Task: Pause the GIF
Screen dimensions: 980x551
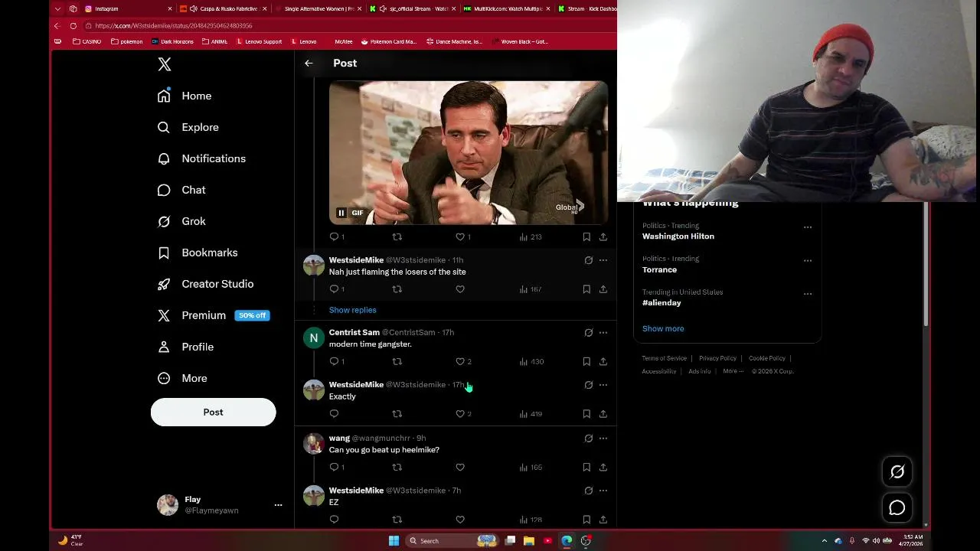Action: [x=341, y=213]
